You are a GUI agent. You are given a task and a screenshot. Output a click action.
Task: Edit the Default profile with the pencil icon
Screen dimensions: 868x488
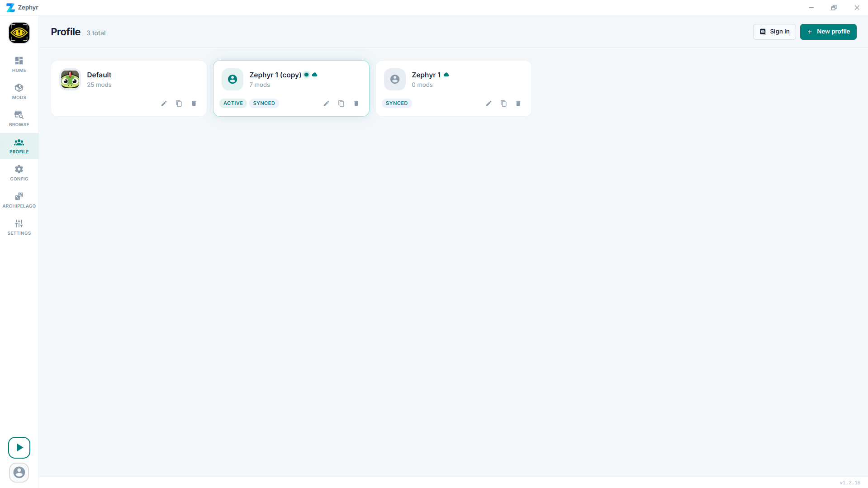pos(164,103)
